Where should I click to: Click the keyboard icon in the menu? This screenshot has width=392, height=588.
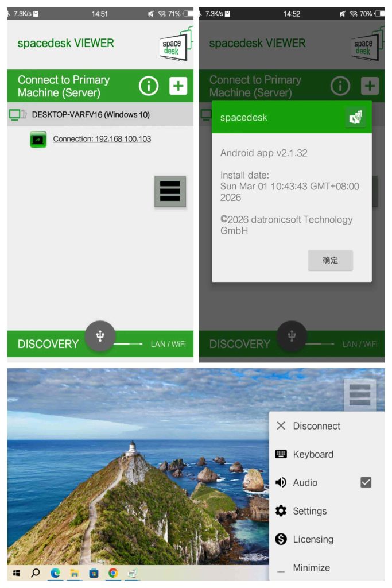point(281,454)
